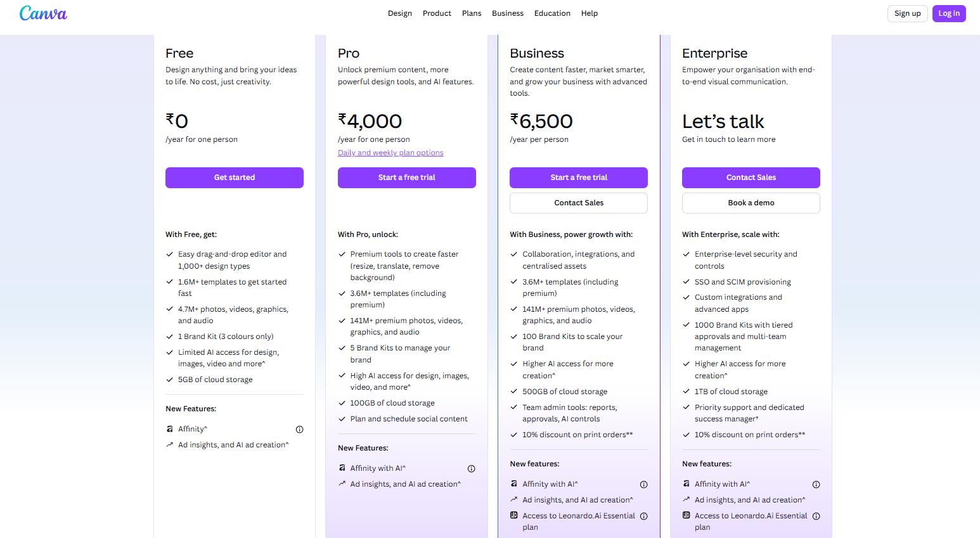The width and height of the screenshot is (980, 538).
Task: Click the Affinity icon in the Enterprise column
Action: [685, 484]
